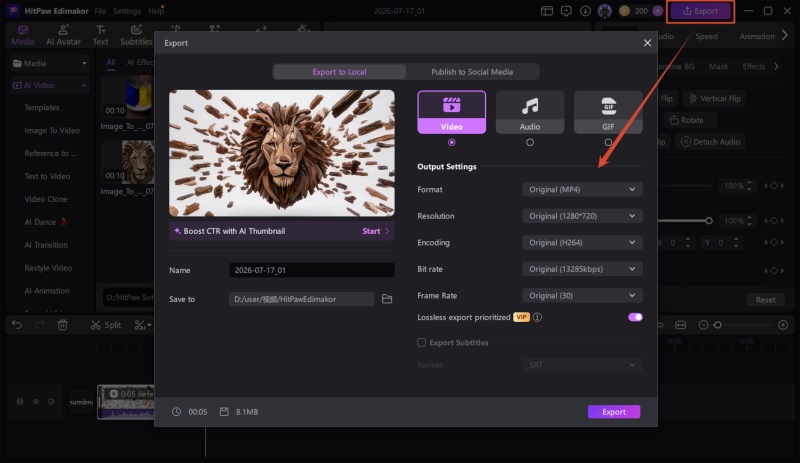Click the Lossless export info icon

[x=537, y=317]
